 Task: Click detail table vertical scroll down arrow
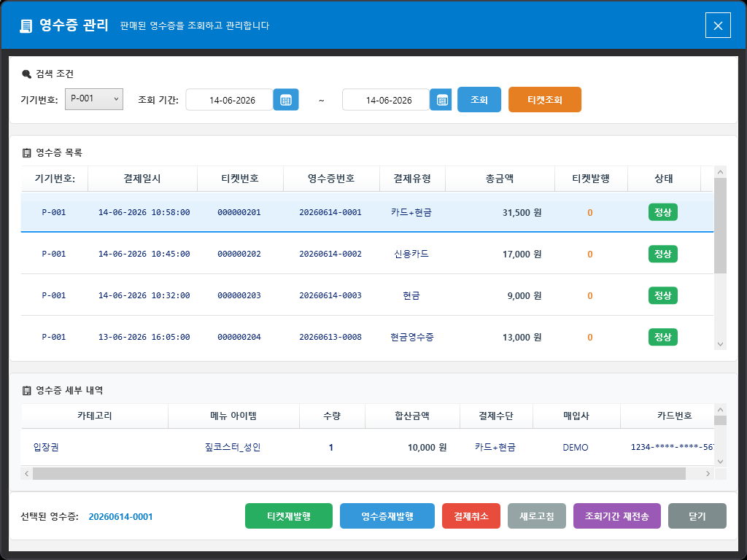(720, 461)
